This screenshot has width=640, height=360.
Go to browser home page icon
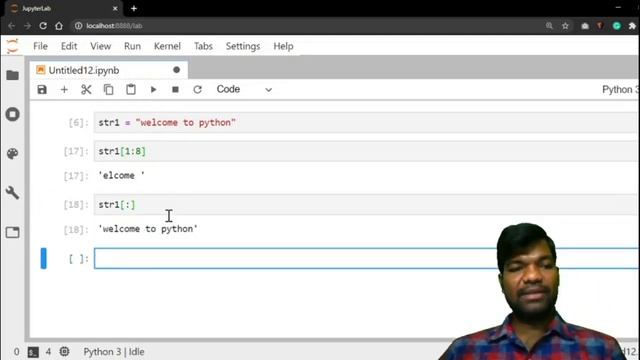tap(59, 26)
